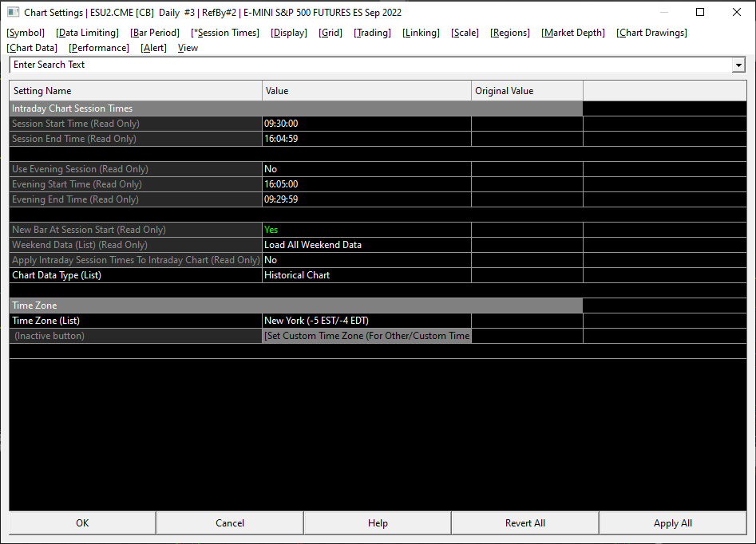Image resolution: width=756 pixels, height=544 pixels.
Task: Open the Time Zone list New York value
Action: click(x=366, y=321)
